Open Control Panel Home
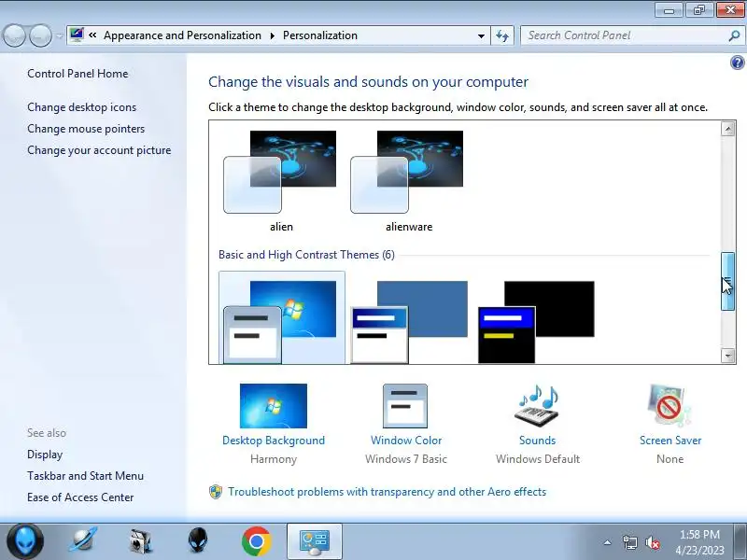 (78, 74)
